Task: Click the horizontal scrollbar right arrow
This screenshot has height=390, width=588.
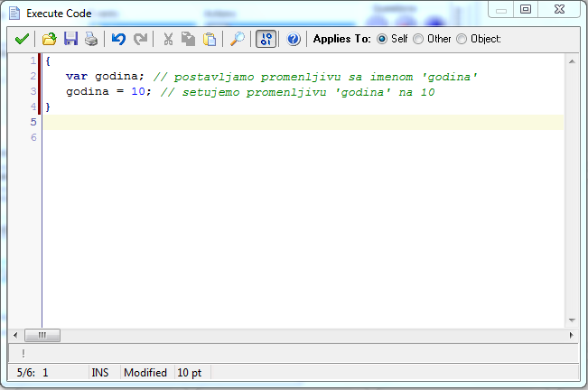Action: (572, 335)
